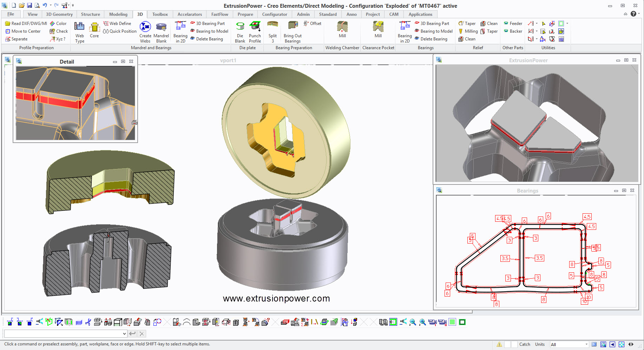Click Move to Center button

click(23, 31)
